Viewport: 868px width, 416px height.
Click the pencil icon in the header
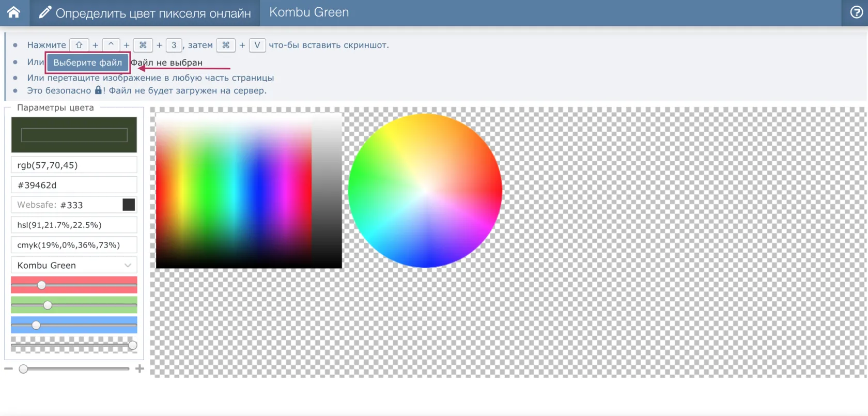click(x=45, y=12)
